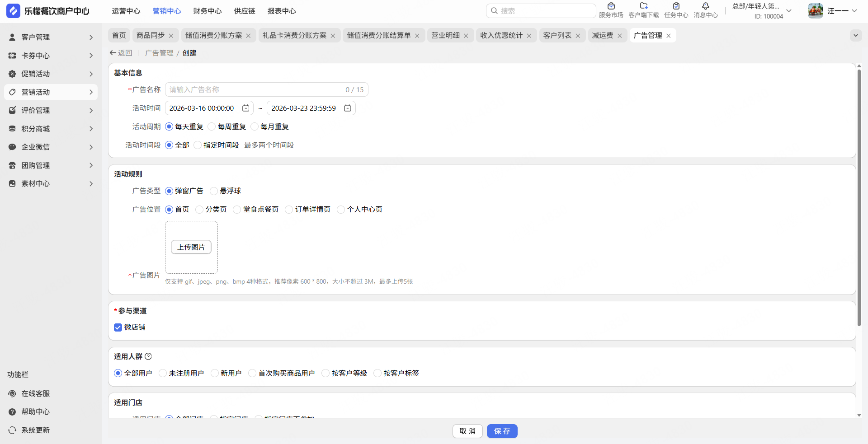Open 帮助中心 question mark icon
Image resolution: width=868 pixels, height=444 pixels.
(x=12, y=412)
